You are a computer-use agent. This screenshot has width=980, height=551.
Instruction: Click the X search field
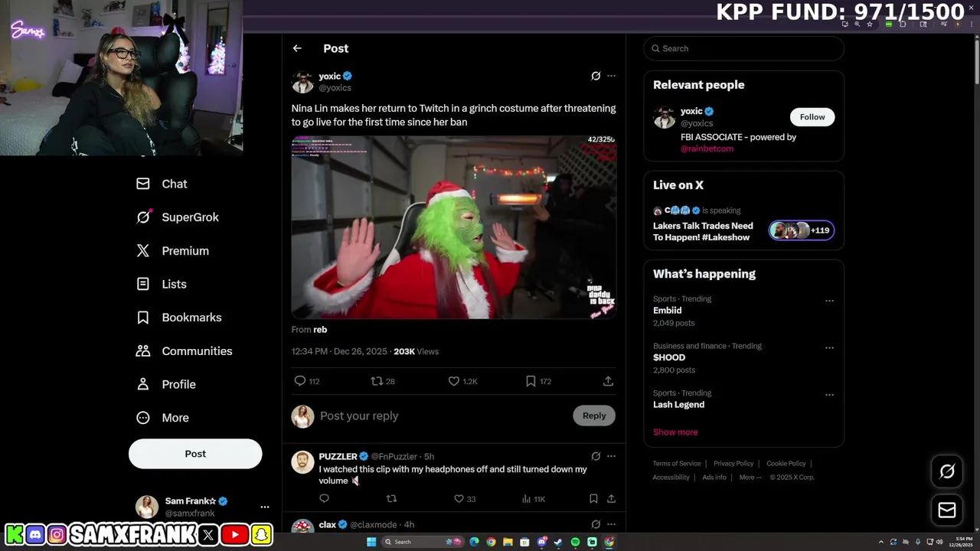click(x=743, y=48)
